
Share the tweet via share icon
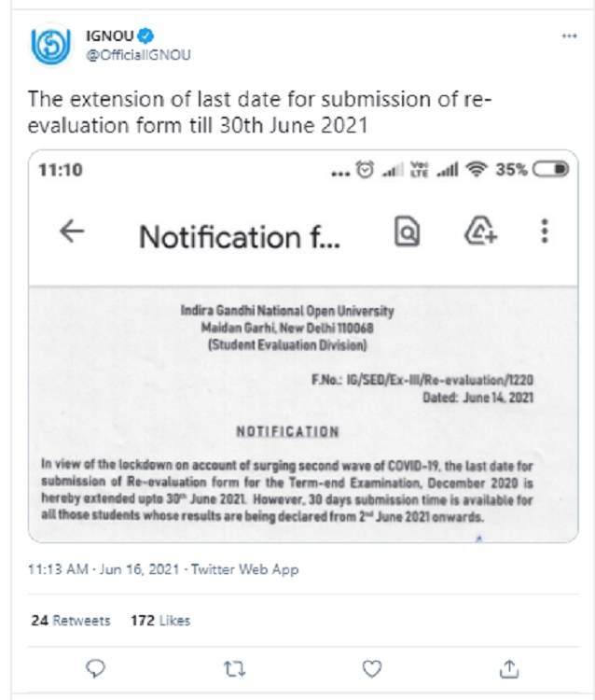click(509, 668)
